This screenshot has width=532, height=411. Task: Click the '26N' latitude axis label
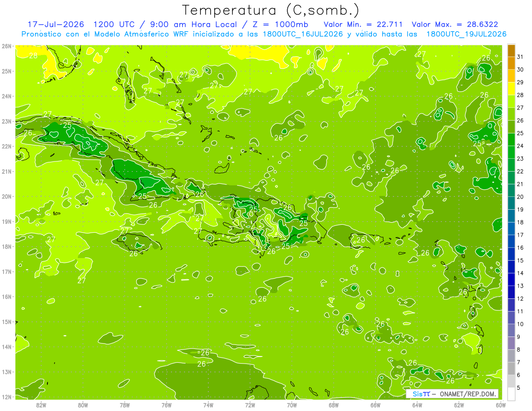(x=7, y=46)
